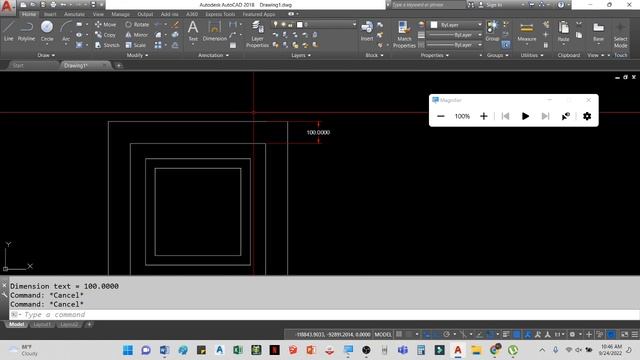This screenshot has height=360, width=640.
Task: Click the Select Mode touch icon
Action: pos(620,35)
